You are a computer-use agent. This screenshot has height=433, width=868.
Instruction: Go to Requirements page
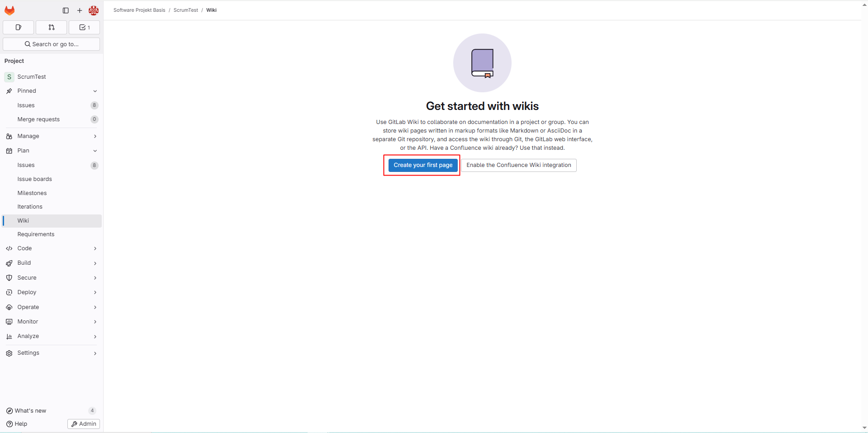coord(36,234)
